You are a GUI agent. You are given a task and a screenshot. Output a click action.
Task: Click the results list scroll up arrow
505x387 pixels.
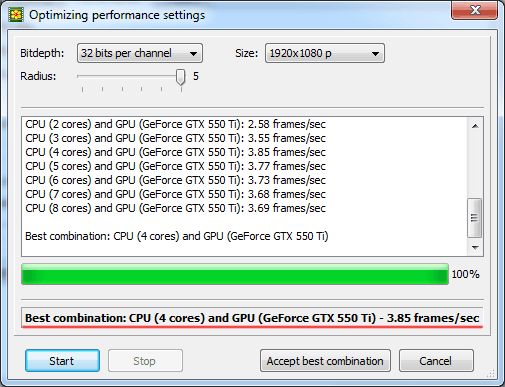tap(475, 126)
